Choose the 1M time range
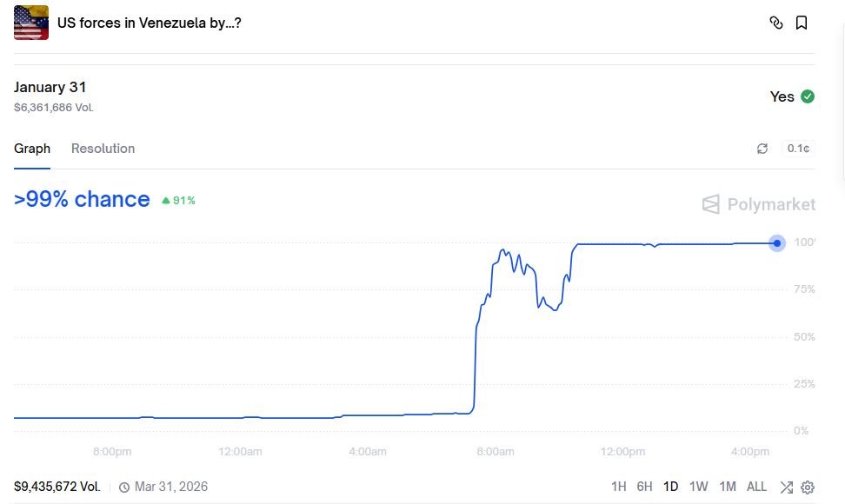This screenshot has height=504, width=845. (728, 487)
